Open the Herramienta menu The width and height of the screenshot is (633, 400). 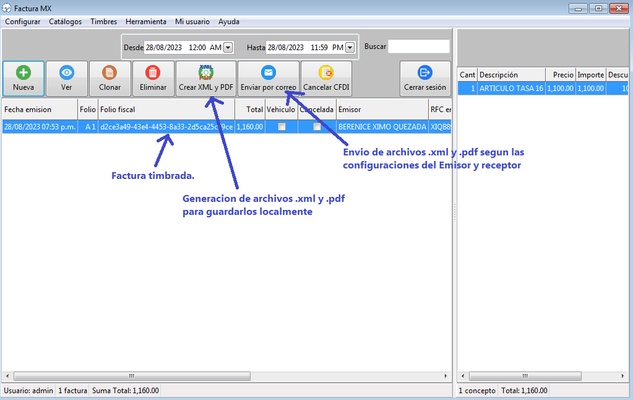tap(146, 22)
